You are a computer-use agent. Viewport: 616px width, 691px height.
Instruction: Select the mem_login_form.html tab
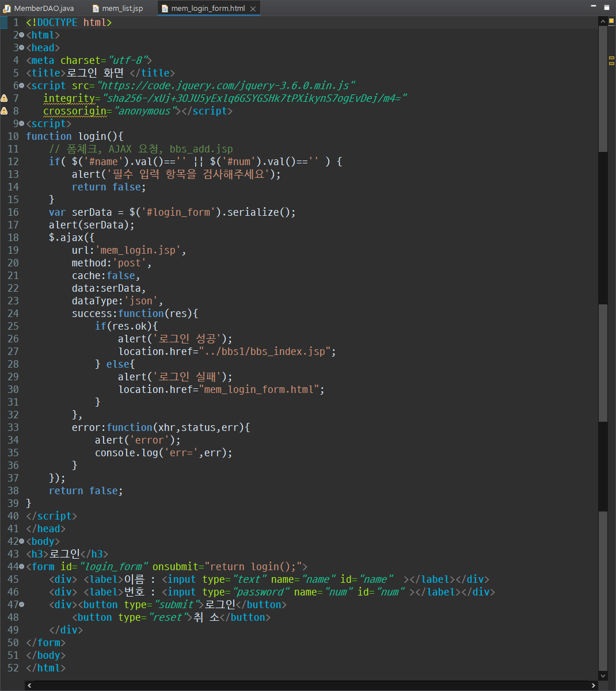tap(208, 9)
